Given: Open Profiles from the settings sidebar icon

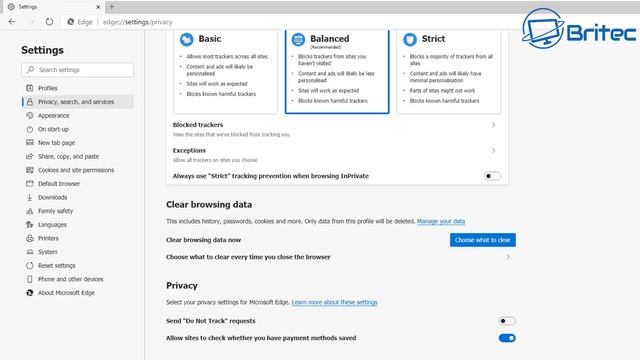Looking at the screenshot, I should point(30,88).
